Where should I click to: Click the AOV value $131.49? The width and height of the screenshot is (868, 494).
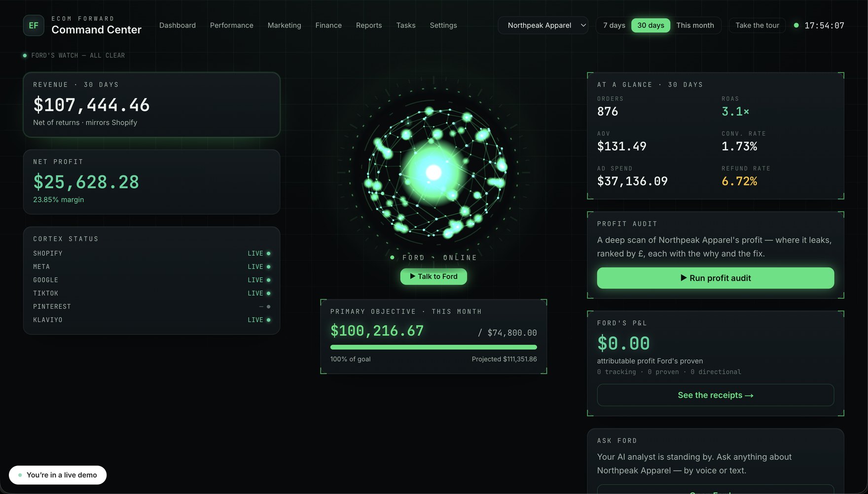621,146
